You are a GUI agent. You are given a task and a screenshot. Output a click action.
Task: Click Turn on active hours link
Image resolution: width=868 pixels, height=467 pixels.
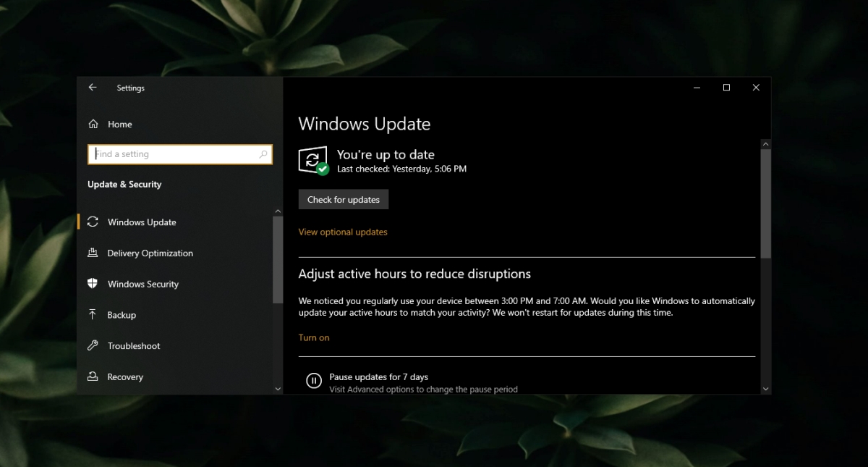click(314, 338)
